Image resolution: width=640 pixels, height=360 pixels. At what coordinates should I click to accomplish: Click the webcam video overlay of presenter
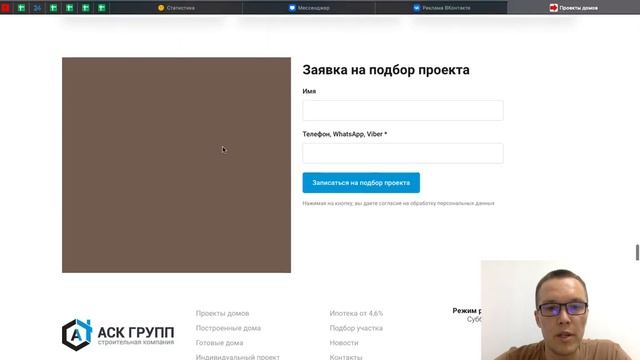(x=560, y=310)
